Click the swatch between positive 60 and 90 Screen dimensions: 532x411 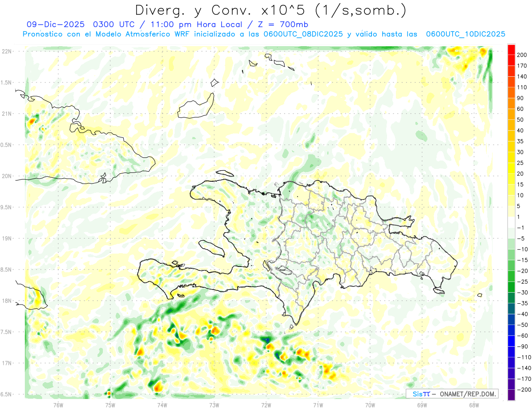tap(511, 103)
